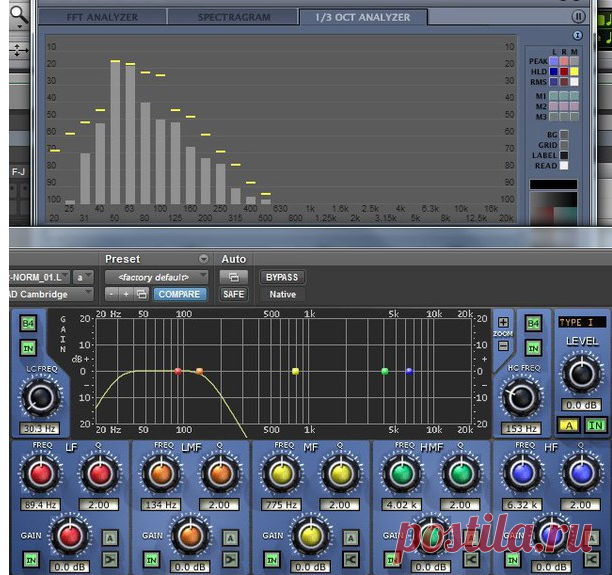Click the HF Q blue knob
The image size is (612, 575).
(x=582, y=474)
